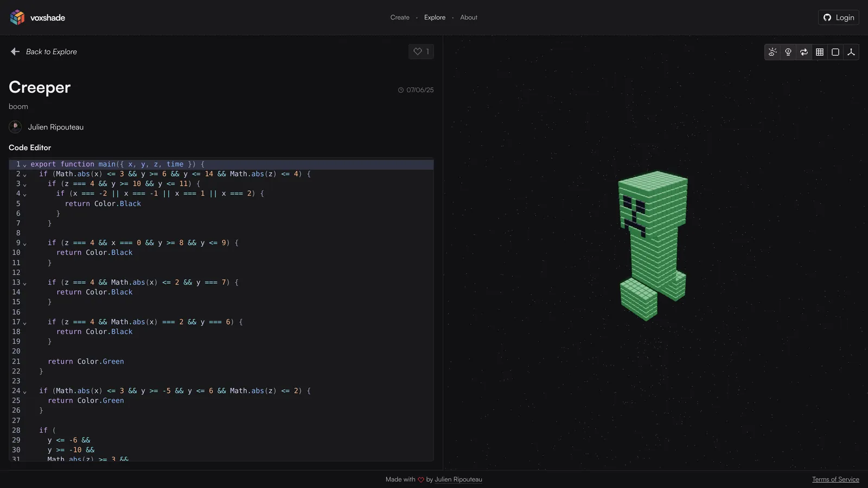The height and width of the screenshot is (488, 868).
Task: Open Julien Ripouteau's avatar picture
Action: point(15,127)
